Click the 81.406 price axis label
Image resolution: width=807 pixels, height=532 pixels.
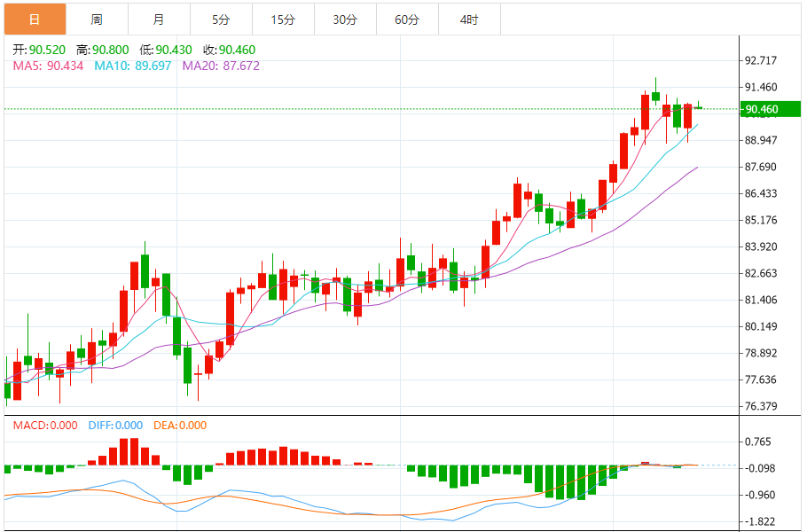(761, 300)
